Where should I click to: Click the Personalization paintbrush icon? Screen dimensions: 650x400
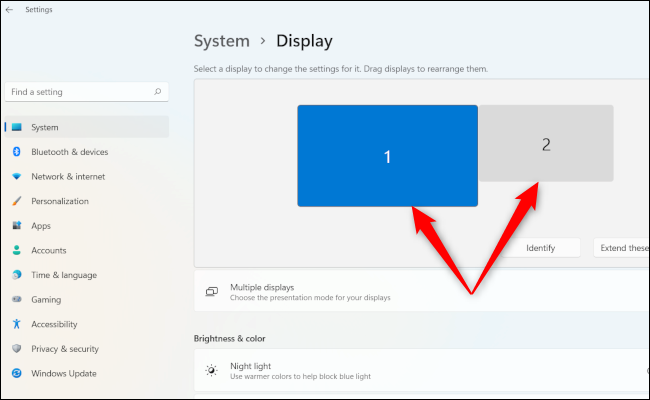pos(17,201)
